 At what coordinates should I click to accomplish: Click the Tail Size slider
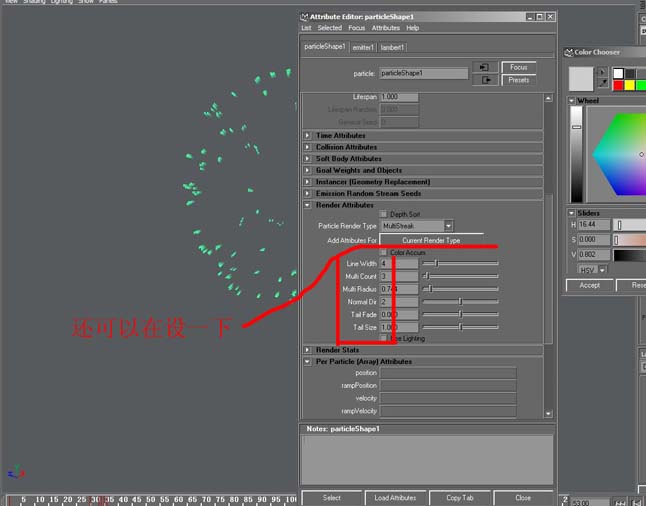point(461,327)
